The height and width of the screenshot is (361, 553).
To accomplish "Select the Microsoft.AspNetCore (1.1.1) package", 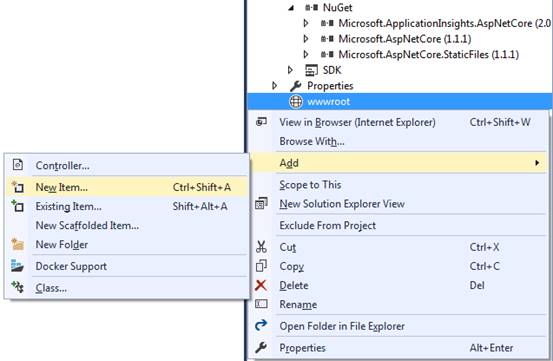I will [405, 39].
